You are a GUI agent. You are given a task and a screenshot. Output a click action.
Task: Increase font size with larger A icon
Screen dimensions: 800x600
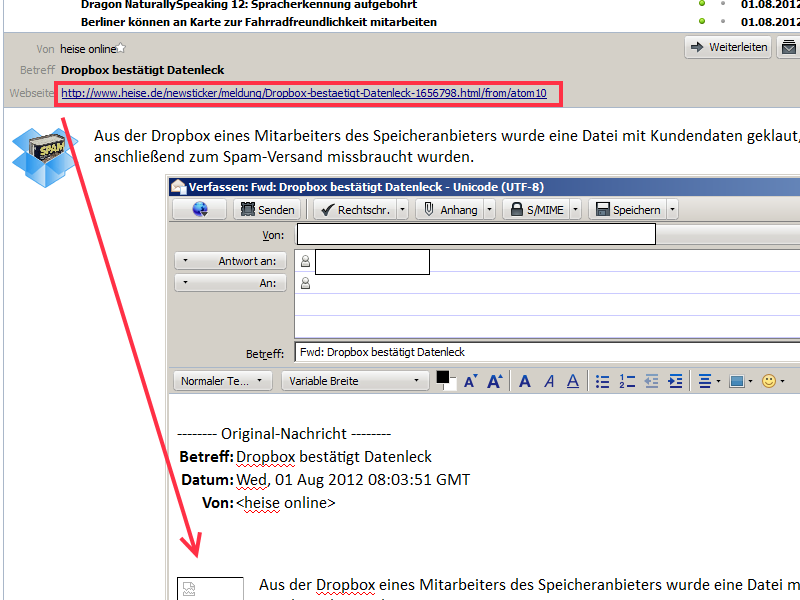[x=493, y=381]
